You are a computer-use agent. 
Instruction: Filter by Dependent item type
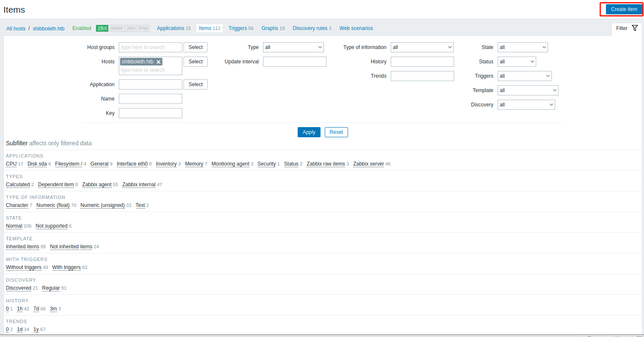point(56,185)
